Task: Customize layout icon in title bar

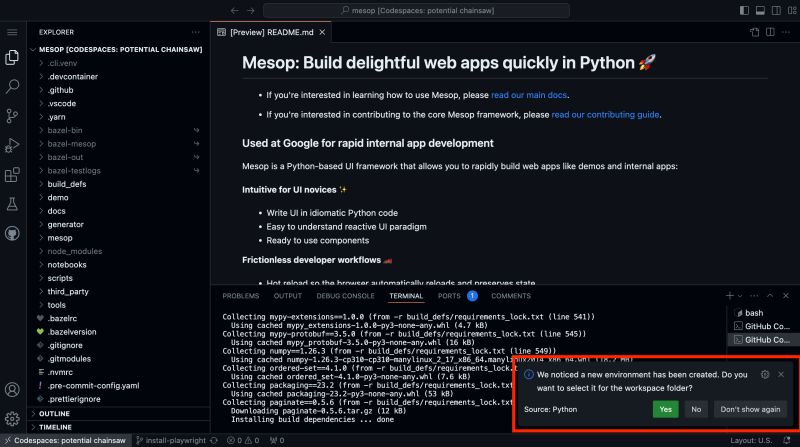Action: click(792, 10)
